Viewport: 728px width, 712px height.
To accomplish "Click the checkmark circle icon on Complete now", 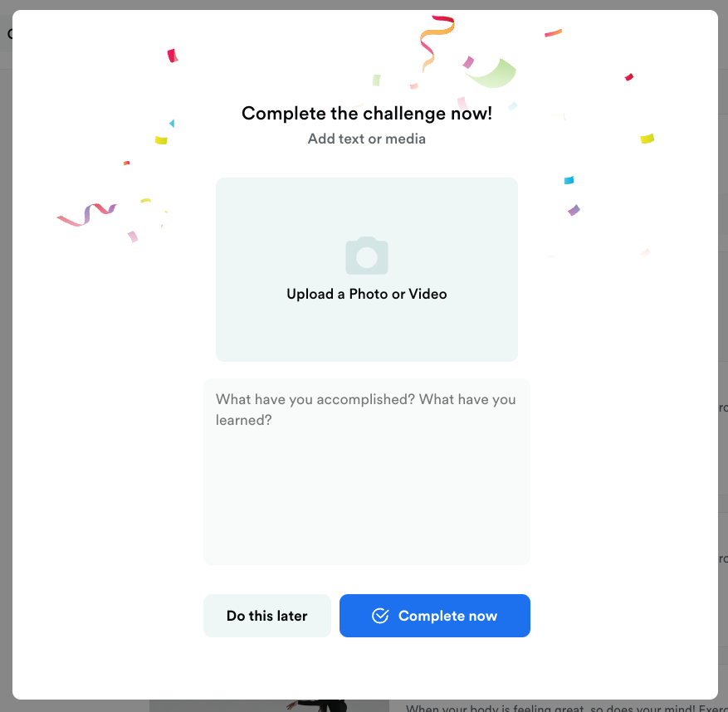I will [x=380, y=616].
